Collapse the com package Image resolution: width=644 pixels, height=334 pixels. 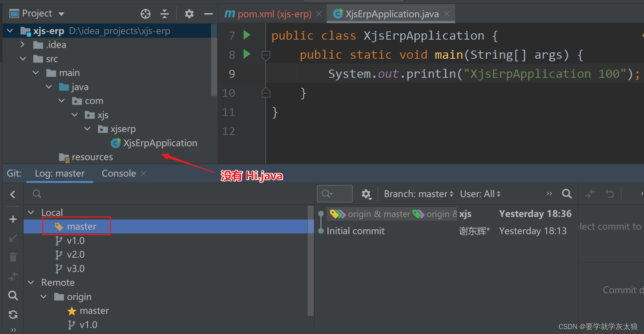62,101
